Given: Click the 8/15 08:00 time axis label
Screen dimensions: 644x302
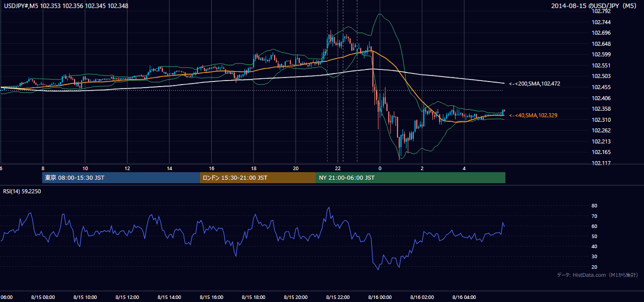Looking at the screenshot, I should [43, 297].
